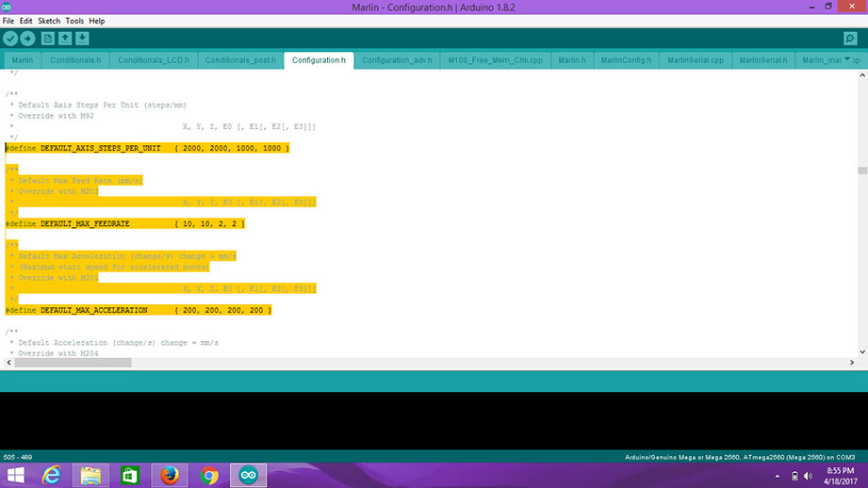The height and width of the screenshot is (488, 868).
Task: Switch to the MarlinConfig.h tab
Action: pos(626,60)
